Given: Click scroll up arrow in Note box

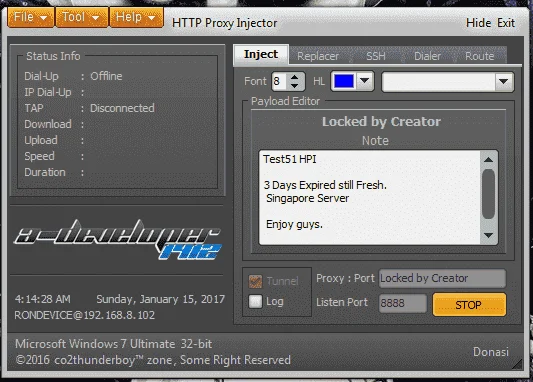Looking at the screenshot, I should 488,160.
